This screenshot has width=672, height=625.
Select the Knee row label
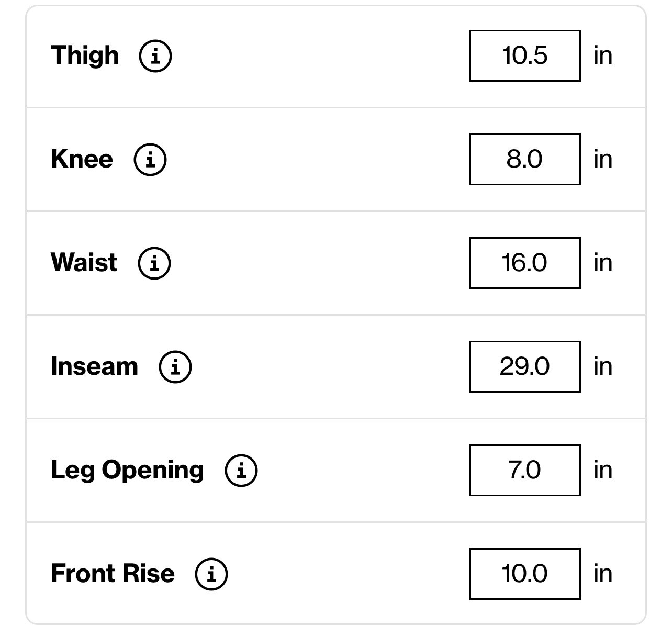pyautogui.click(x=82, y=159)
